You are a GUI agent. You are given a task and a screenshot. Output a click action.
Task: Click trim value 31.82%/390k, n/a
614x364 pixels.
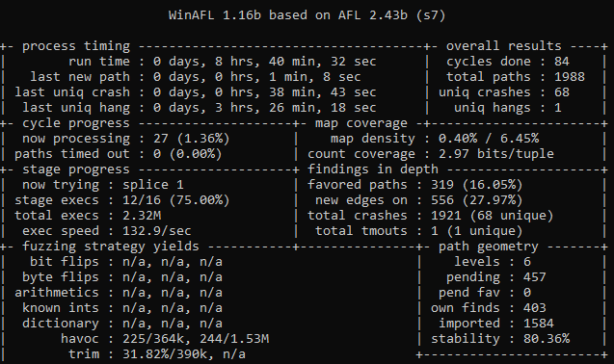(184, 354)
